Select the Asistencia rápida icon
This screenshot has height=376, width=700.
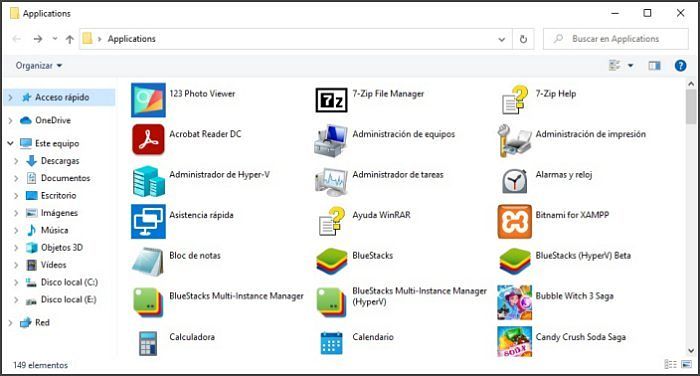pos(148,221)
